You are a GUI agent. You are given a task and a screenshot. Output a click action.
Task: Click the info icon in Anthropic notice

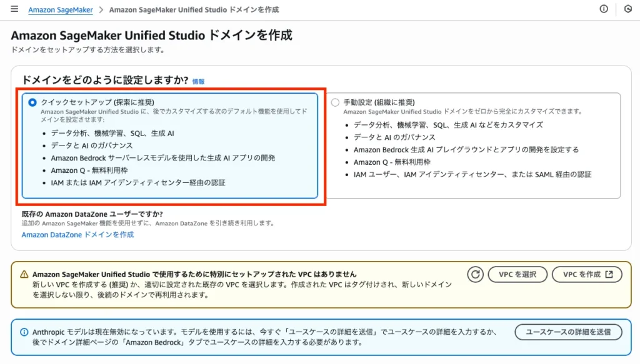[24, 332]
